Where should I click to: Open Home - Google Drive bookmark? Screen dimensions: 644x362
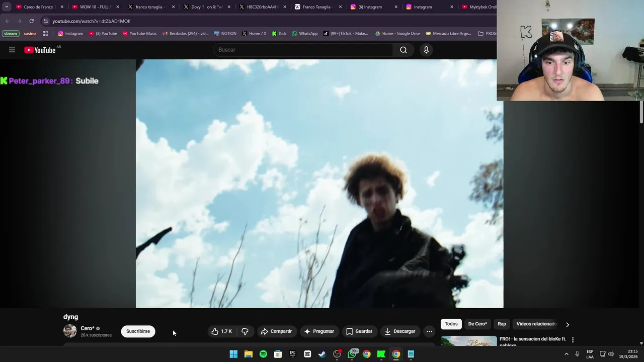click(x=397, y=34)
